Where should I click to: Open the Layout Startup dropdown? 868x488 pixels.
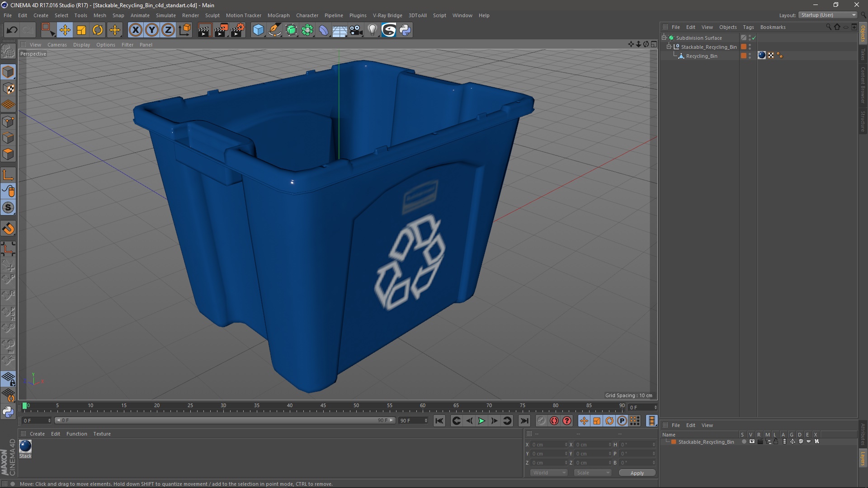pos(828,15)
